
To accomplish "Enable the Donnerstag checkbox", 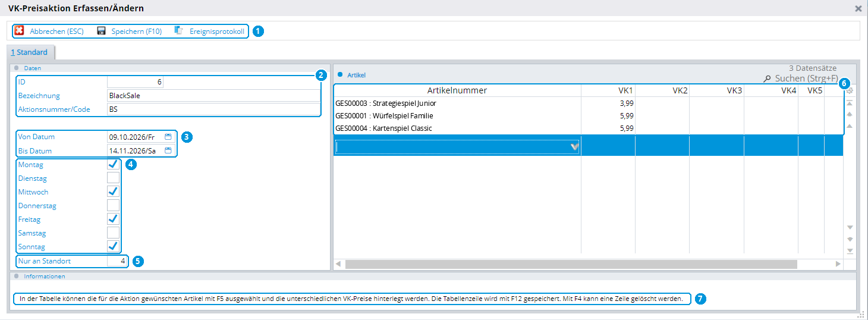I will (113, 205).
